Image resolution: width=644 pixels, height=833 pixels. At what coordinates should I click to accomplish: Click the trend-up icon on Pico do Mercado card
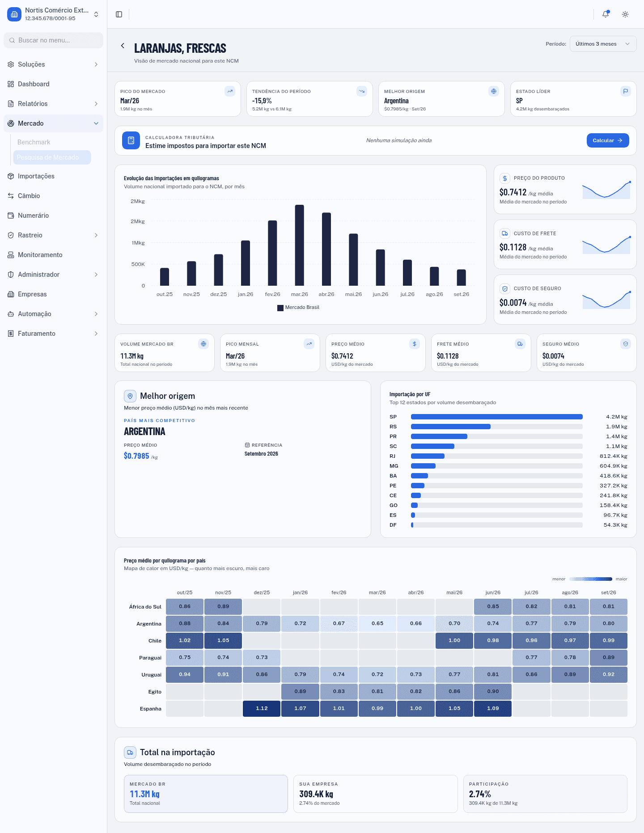[230, 91]
